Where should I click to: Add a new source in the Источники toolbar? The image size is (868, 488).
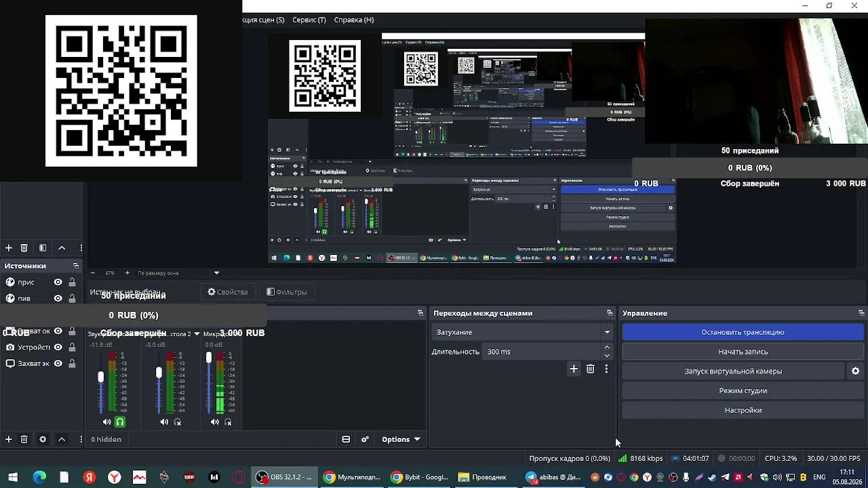(x=9, y=439)
